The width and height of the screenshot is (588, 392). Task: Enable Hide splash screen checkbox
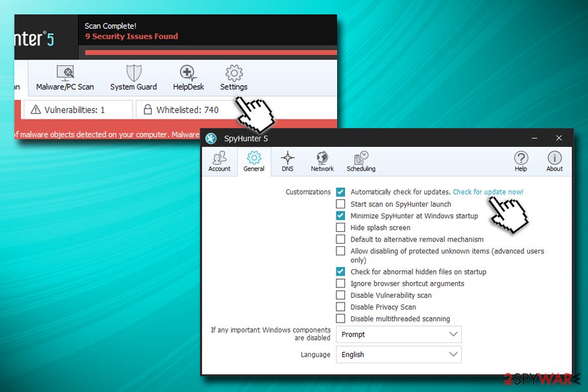coord(340,227)
